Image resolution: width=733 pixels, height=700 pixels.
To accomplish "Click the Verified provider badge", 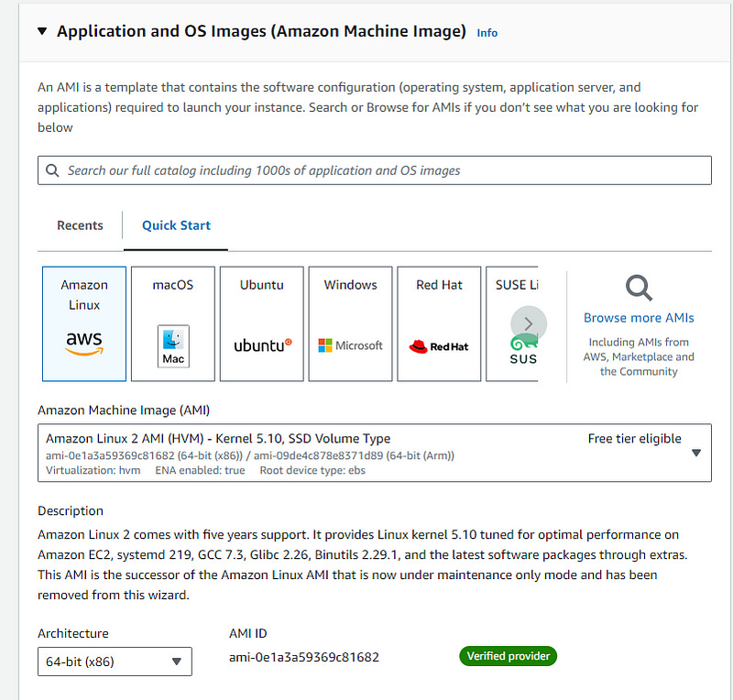I will click(509, 656).
